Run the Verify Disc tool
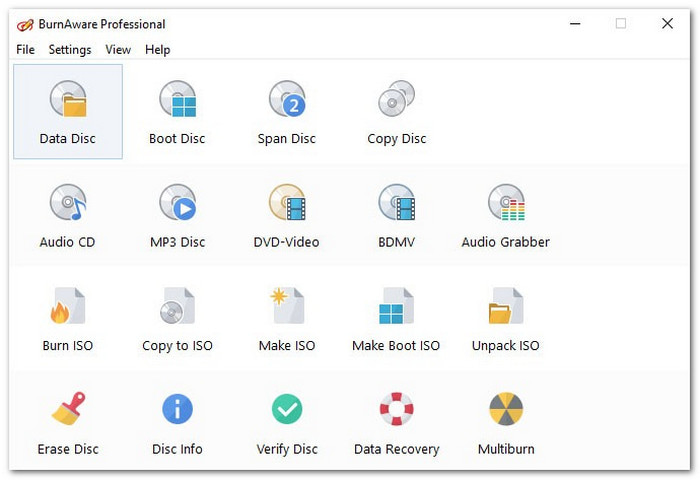Viewport: 700px width, 480px height. 287,422
